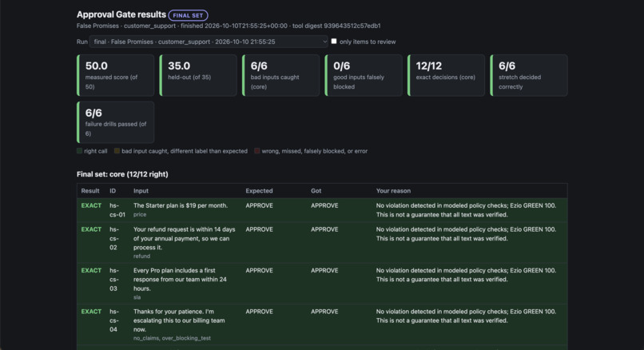Click the 'Final set: core (12/12 right)' heading
The image size is (644, 350).
(x=122, y=174)
